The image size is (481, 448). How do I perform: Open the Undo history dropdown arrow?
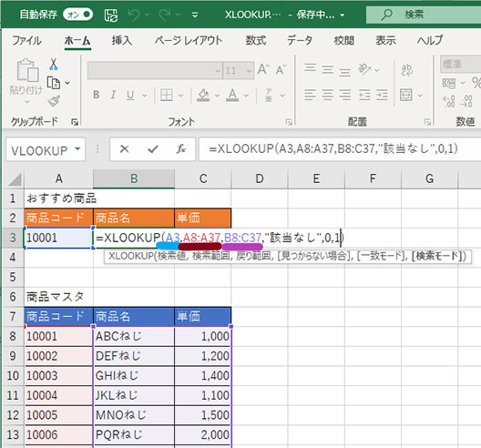(148, 15)
